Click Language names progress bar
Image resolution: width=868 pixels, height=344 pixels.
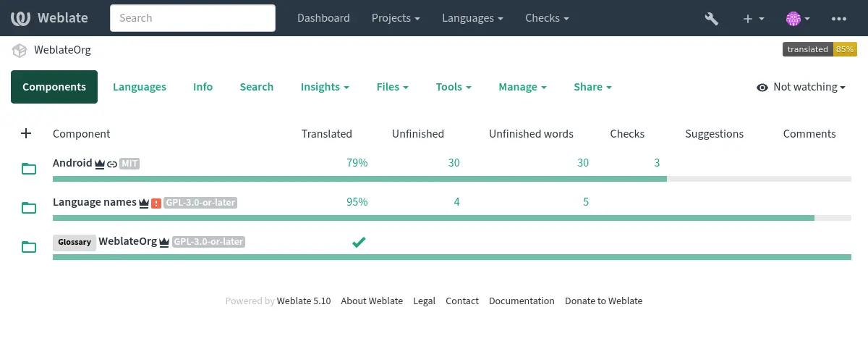452,218
